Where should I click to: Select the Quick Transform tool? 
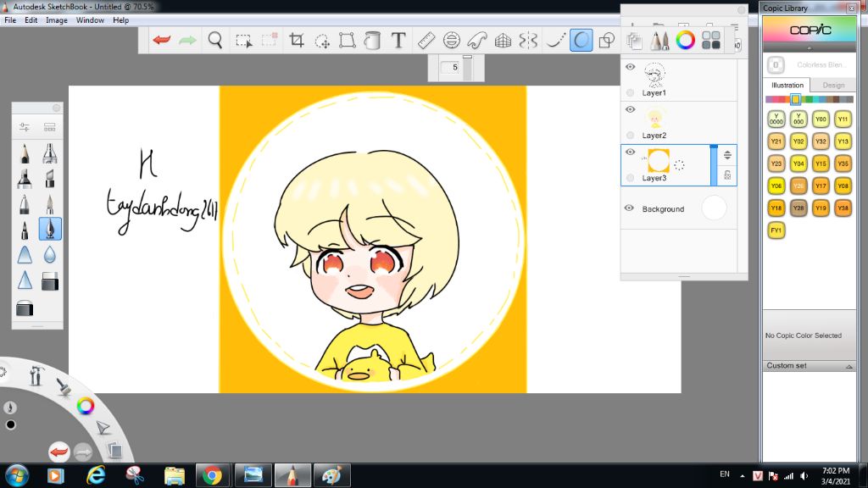[322, 41]
